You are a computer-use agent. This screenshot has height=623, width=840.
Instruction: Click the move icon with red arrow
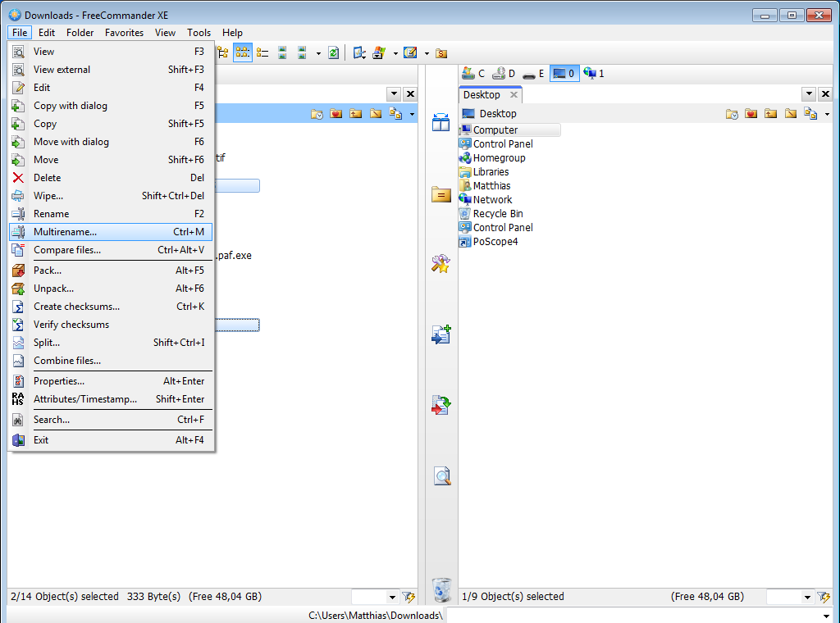(441, 405)
